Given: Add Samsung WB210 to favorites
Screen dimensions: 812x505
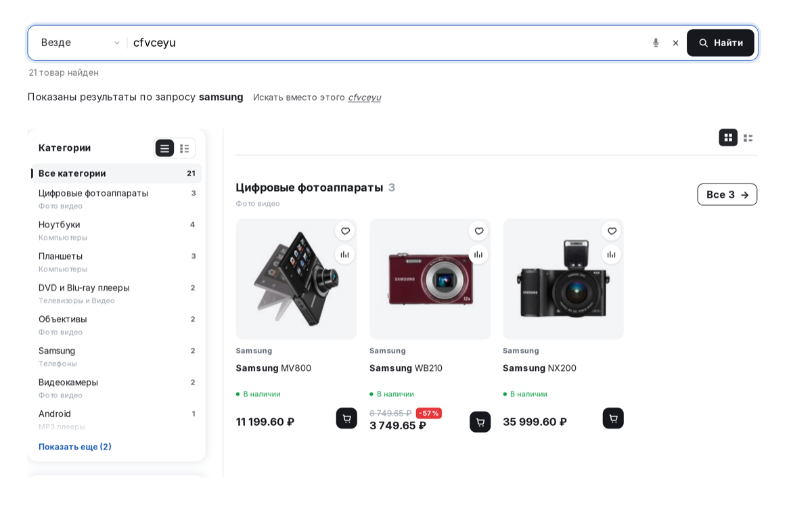Looking at the screenshot, I should tap(478, 232).
